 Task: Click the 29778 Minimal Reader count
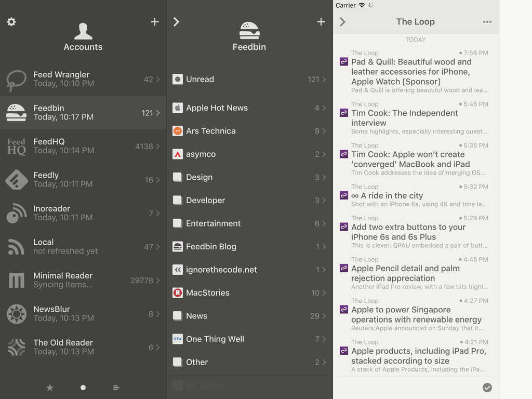pyautogui.click(x=141, y=281)
